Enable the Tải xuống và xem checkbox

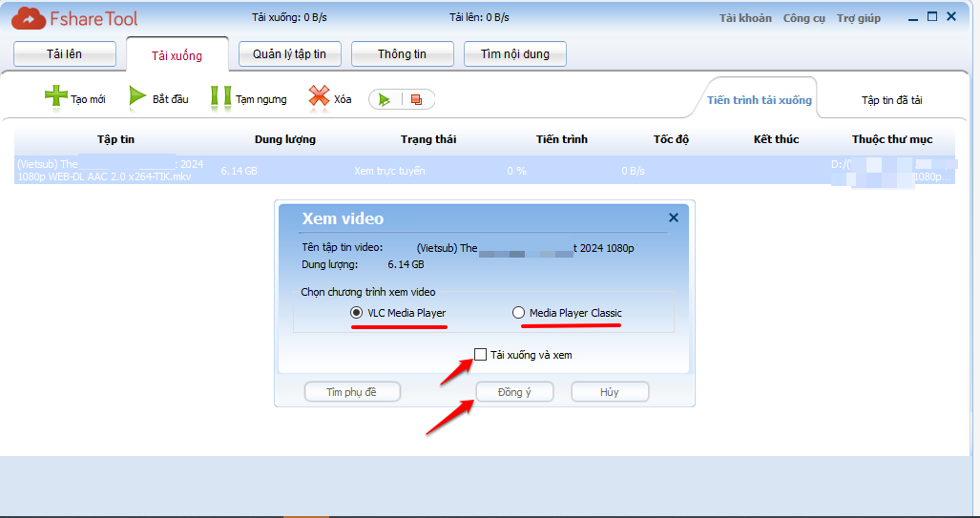[481, 355]
